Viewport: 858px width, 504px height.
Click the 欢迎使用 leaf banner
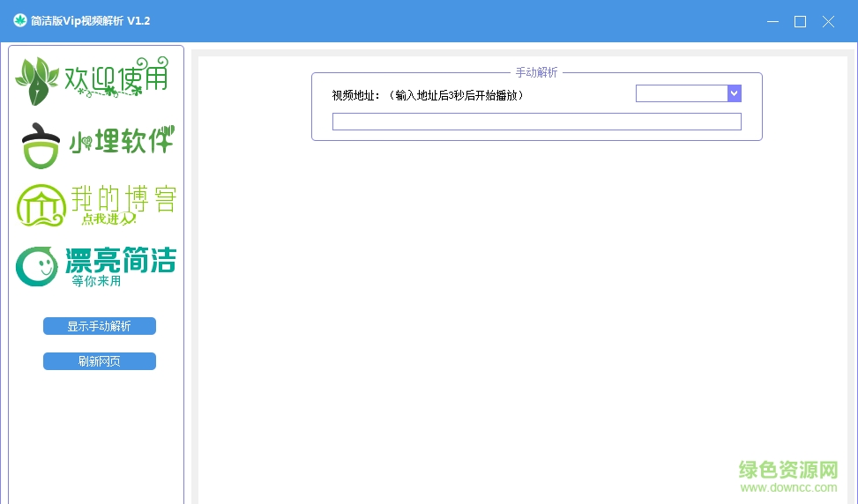point(92,80)
